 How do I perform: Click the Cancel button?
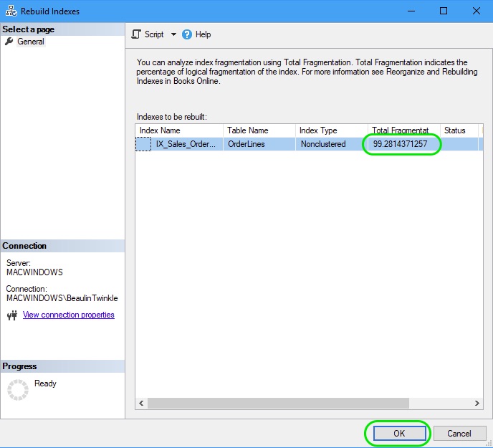pos(459,433)
